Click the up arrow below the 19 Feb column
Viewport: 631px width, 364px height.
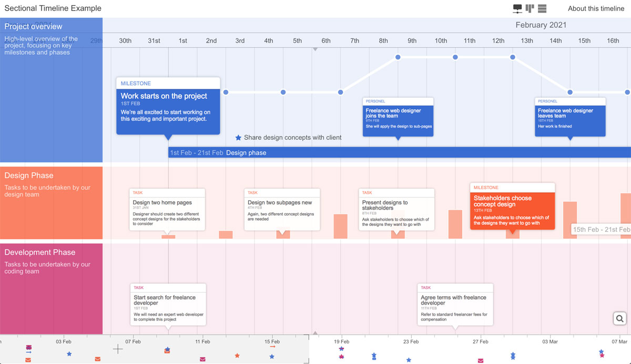315,332
